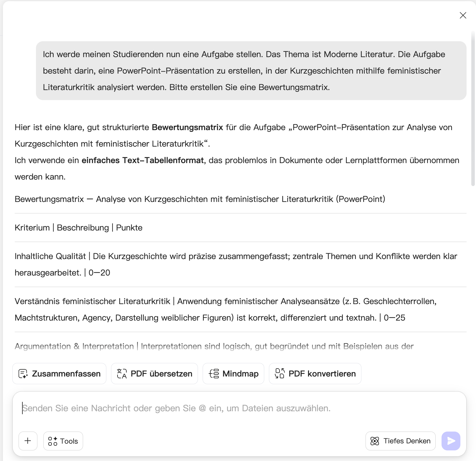Viewport: 476px width, 461px height.
Task: Start PDF übersetzen translation
Action: click(x=154, y=374)
